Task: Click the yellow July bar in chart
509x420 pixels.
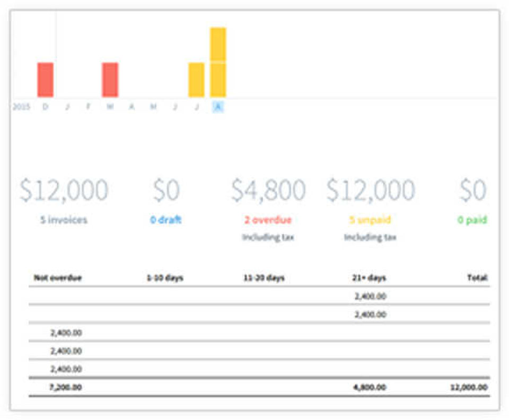Action: coord(196,80)
